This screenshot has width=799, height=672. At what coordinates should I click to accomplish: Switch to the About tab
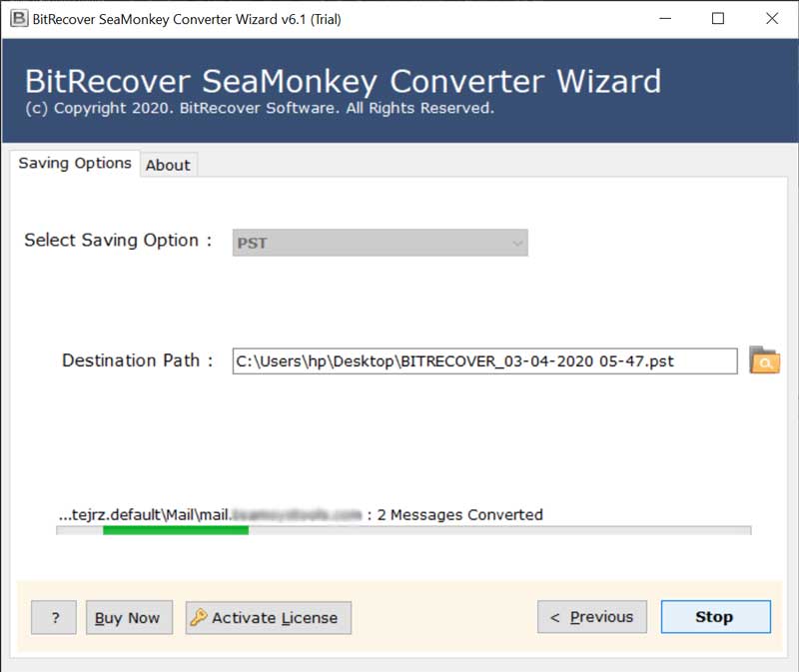pyautogui.click(x=168, y=165)
